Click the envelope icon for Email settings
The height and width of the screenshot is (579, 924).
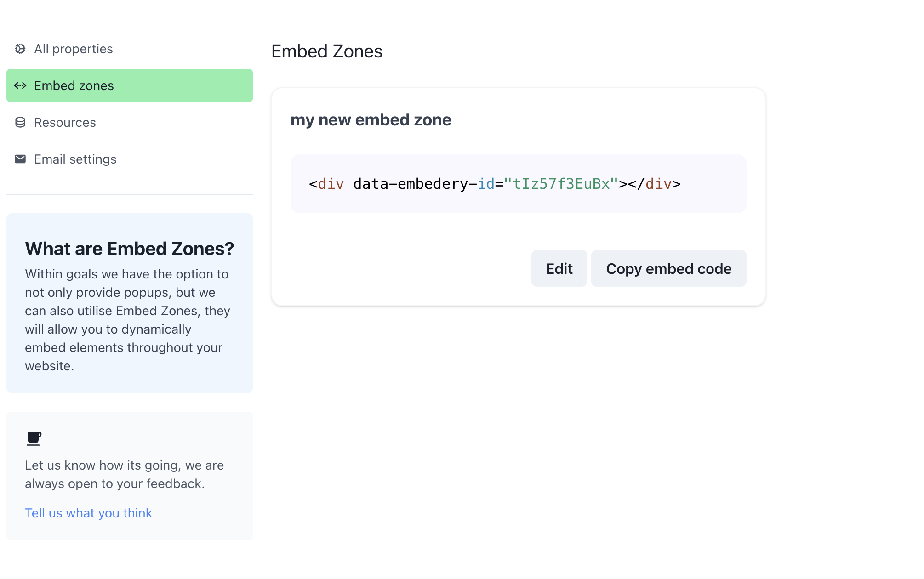click(20, 159)
